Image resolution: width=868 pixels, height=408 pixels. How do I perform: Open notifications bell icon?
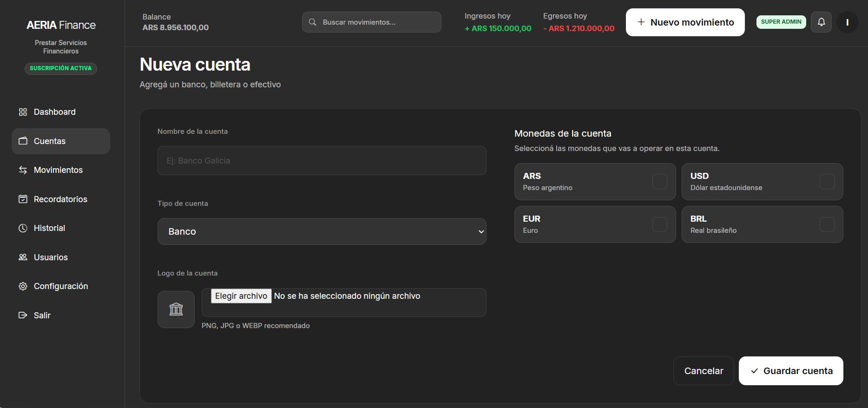pos(821,22)
